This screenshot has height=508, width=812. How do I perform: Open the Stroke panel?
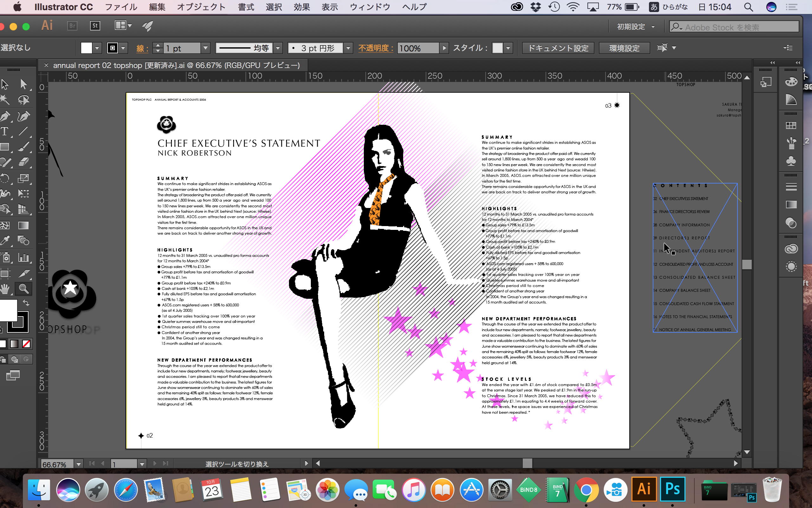pos(791,186)
